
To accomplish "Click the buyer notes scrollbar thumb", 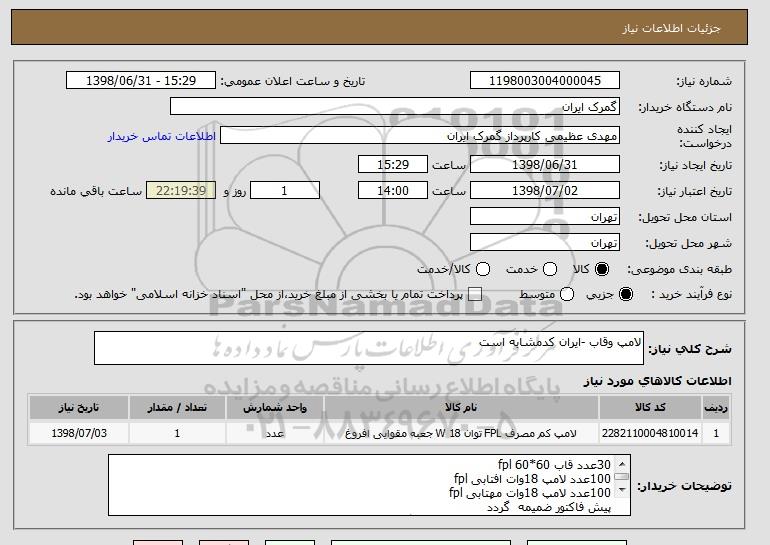I will point(622,476).
